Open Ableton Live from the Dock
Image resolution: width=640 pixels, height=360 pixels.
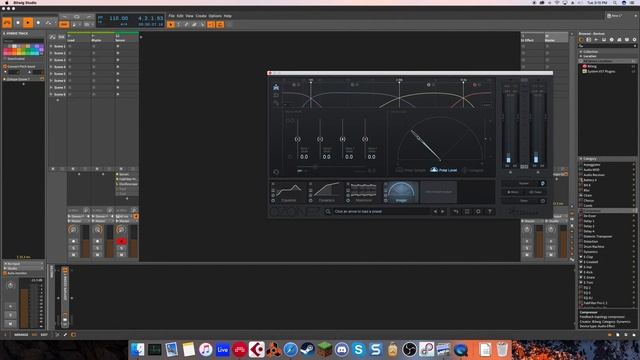(x=222, y=349)
